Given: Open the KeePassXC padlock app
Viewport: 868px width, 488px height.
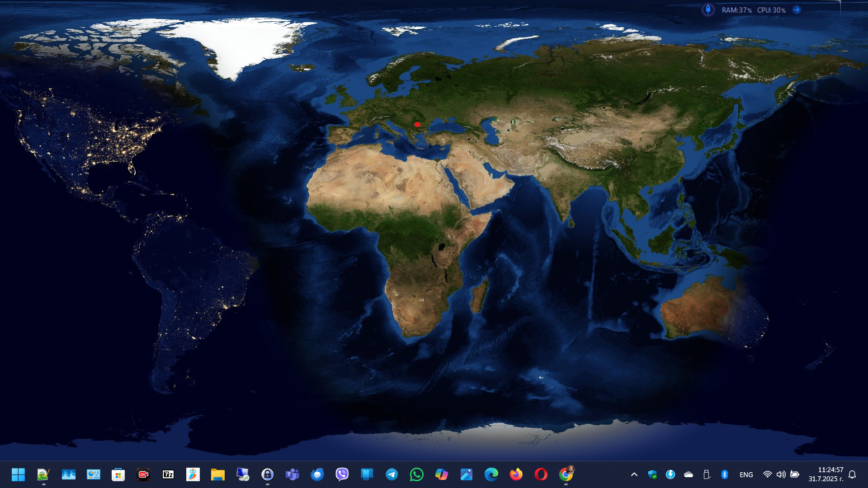Looking at the screenshot, I should pyautogui.click(x=268, y=474).
